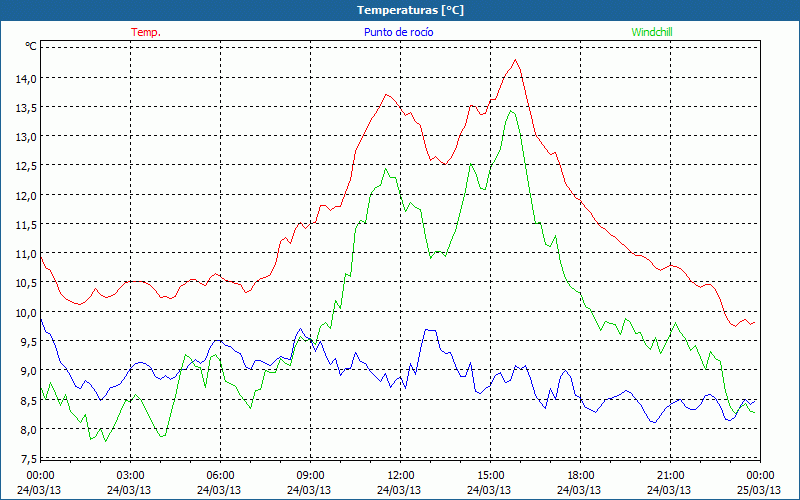
Task: Click the '°C' axis unit label
Action: coord(31,46)
